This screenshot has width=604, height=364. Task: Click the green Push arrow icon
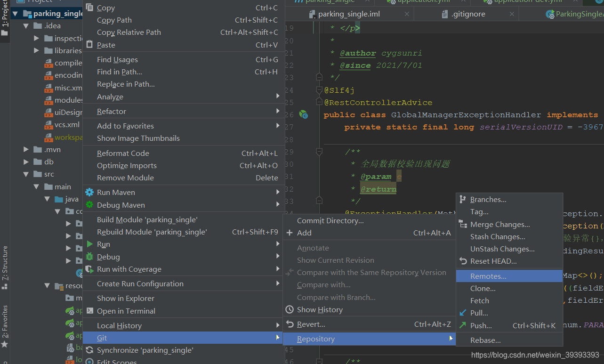coord(463,325)
